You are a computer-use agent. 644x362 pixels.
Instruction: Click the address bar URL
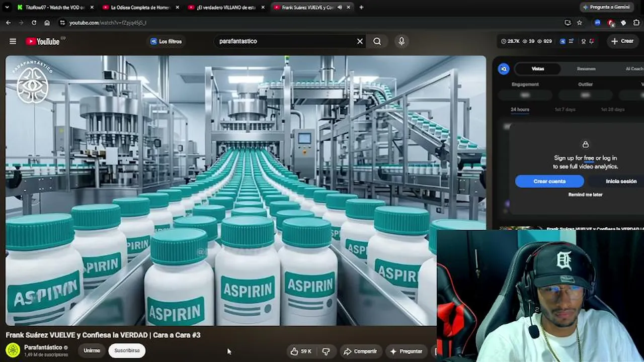pos(108,23)
